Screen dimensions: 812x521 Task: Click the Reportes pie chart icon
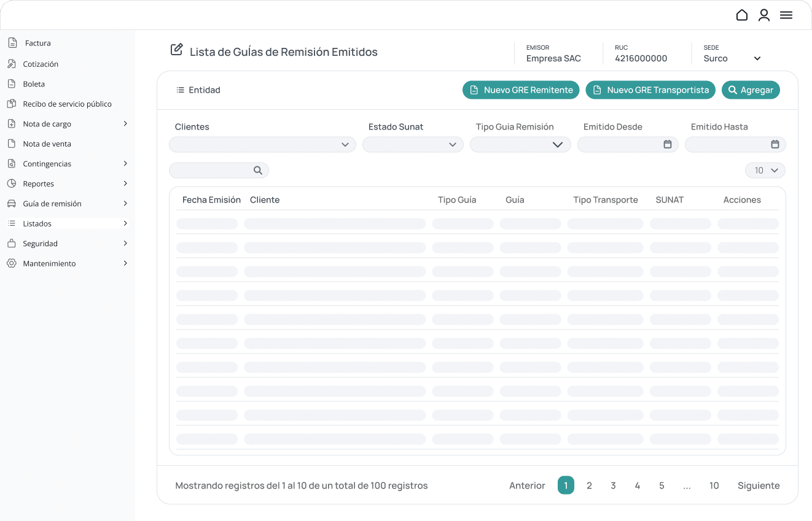[x=11, y=183]
